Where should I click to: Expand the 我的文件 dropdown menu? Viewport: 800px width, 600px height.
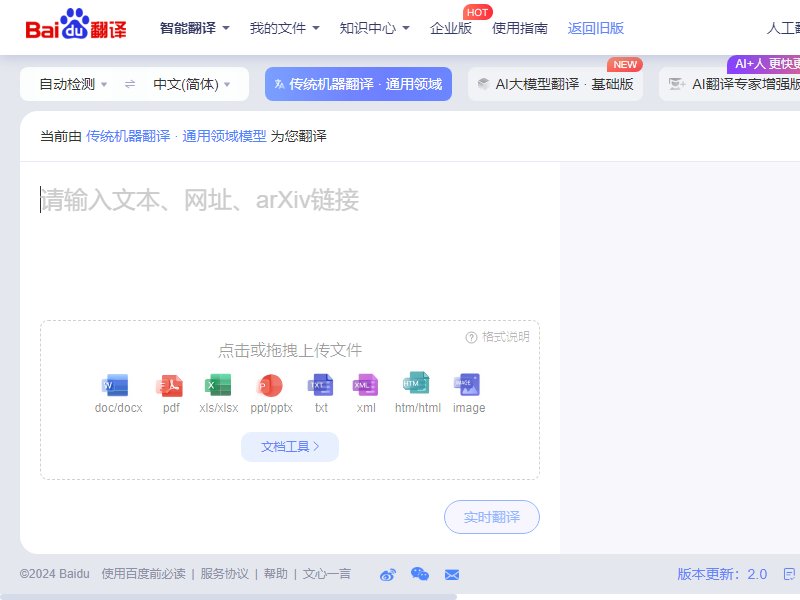point(284,28)
